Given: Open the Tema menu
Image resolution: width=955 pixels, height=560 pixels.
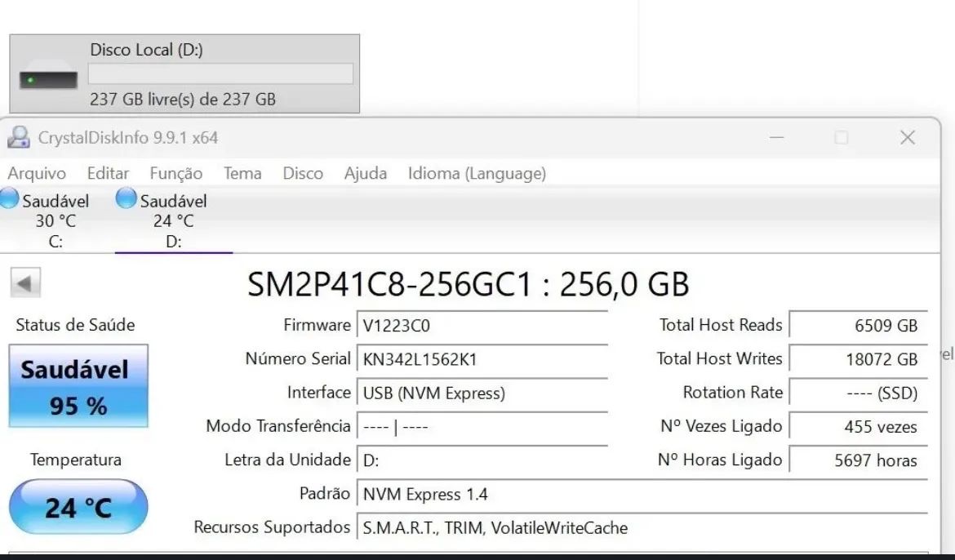Looking at the screenshot, I should click(242, 173).
